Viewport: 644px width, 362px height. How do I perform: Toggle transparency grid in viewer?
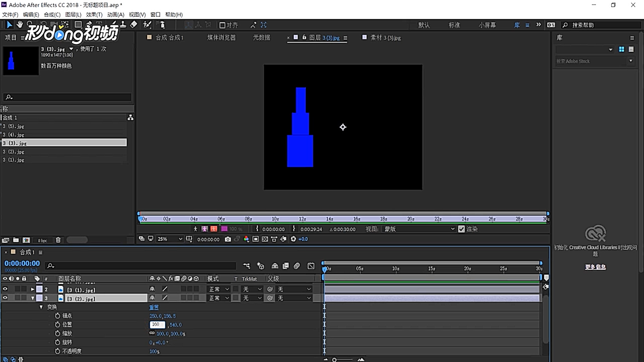point(265,239)
